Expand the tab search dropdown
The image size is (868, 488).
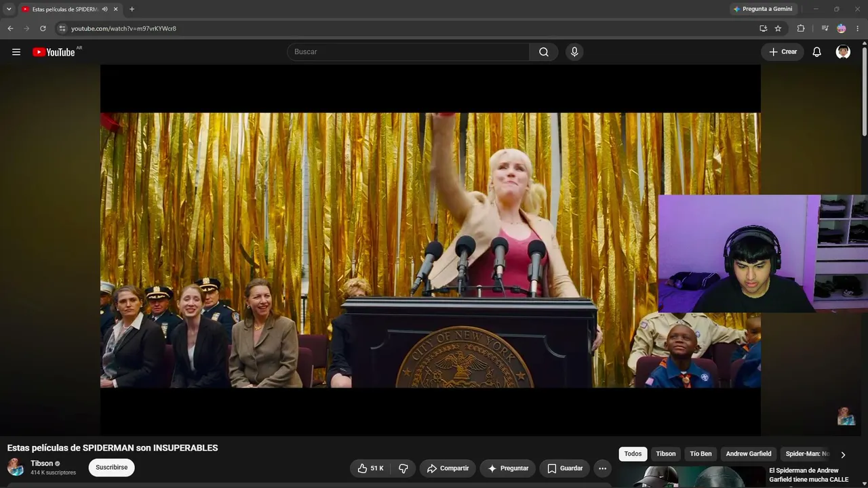(x=9, y=9)
